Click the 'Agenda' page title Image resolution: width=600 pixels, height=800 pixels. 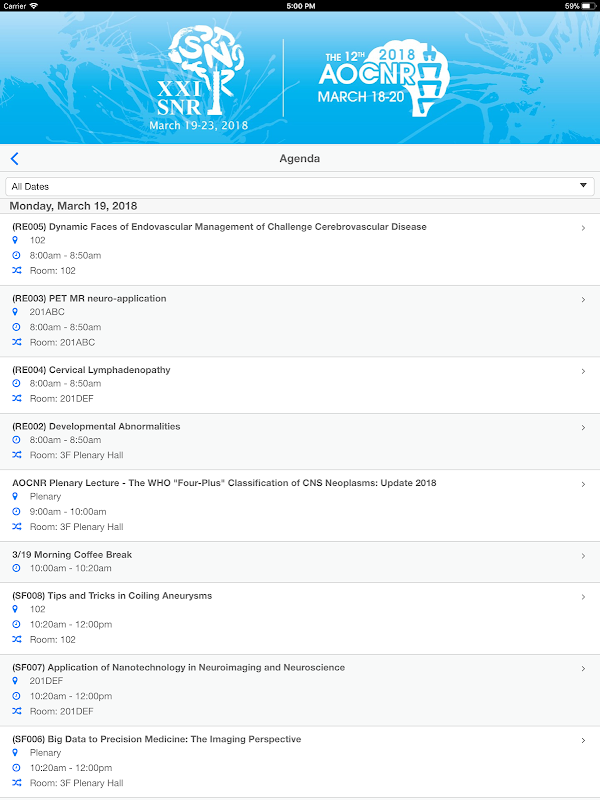click(x=299, y=159)
